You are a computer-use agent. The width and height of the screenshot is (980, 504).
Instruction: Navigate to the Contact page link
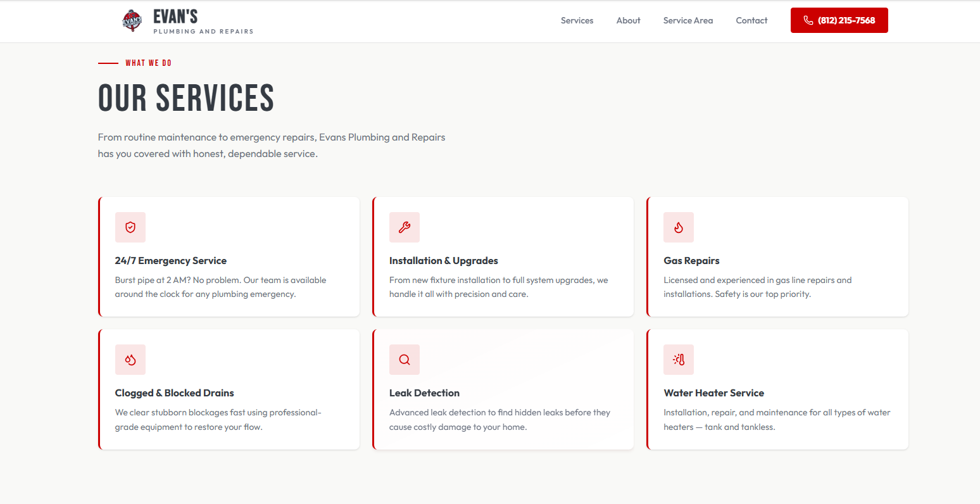pos(751,20)
